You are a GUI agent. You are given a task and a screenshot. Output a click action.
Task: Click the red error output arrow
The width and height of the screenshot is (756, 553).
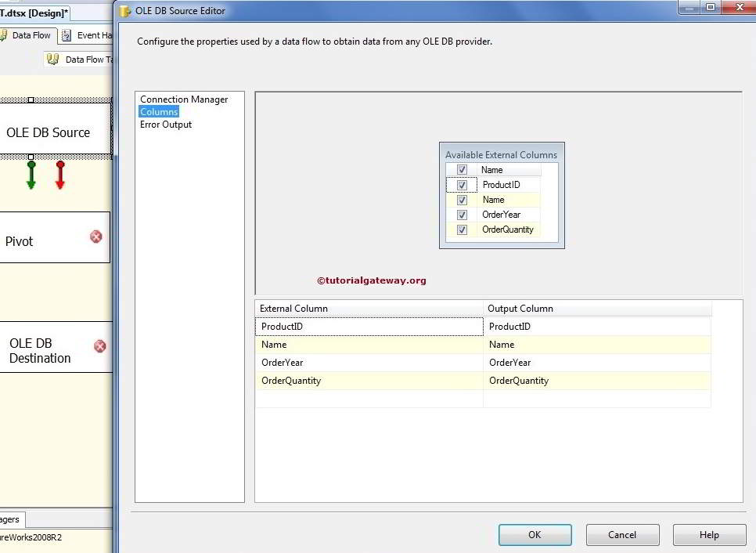[60, 174]
